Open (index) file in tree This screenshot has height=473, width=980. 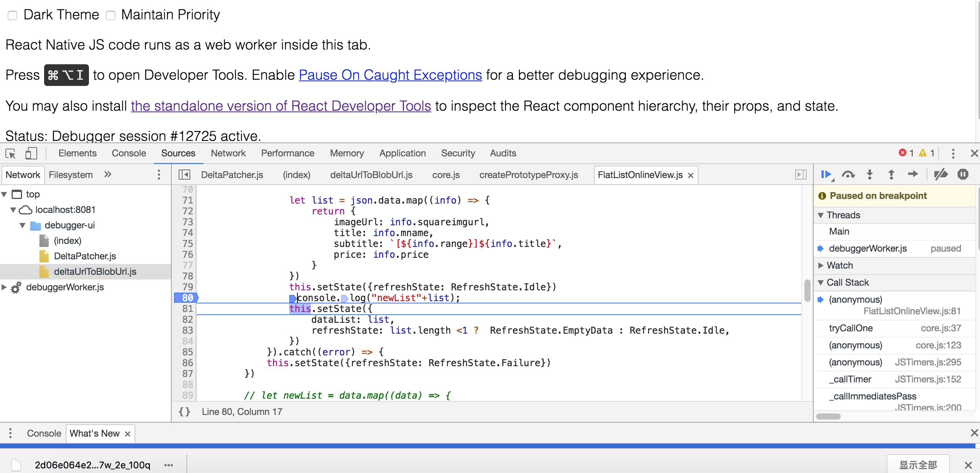point(67,241)
